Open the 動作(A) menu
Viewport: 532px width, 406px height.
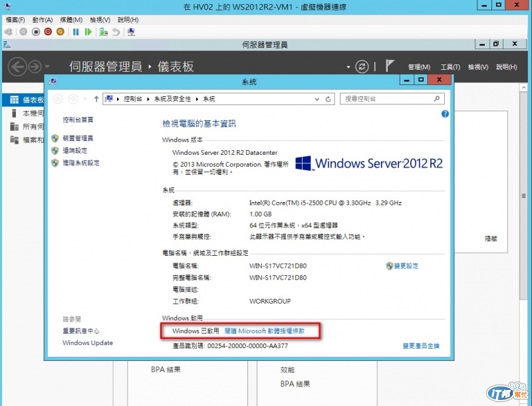coord(43,20)
